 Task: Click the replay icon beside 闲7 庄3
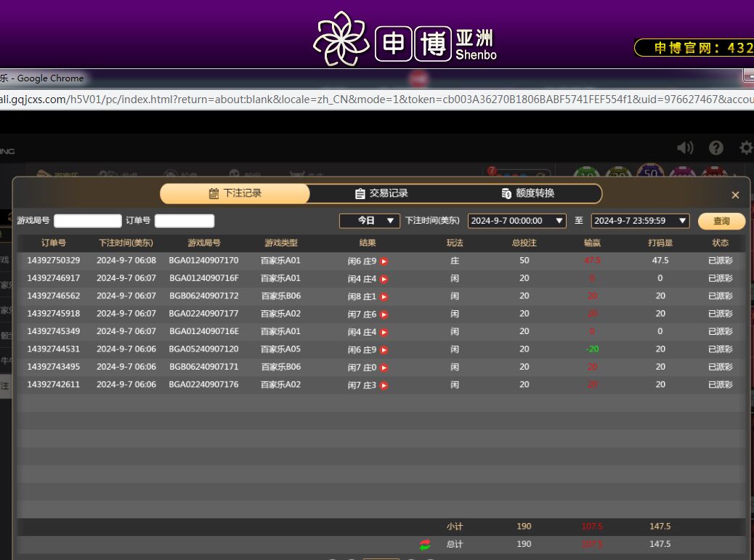384,385
